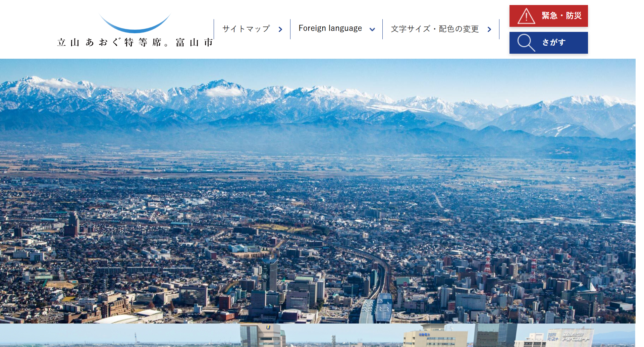Click the warning triangle icon
644x347 pixels.
pos(526,16)
